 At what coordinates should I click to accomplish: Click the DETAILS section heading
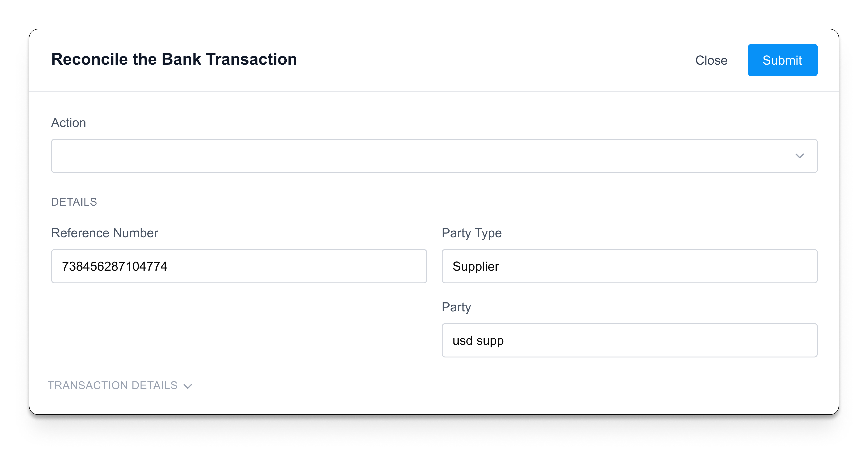click(74, 201)
